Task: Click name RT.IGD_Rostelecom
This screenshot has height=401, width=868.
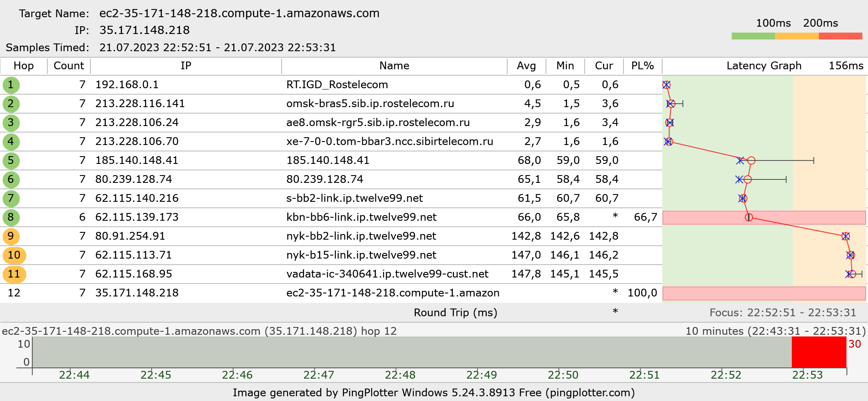Action: (x=337, y=85)
